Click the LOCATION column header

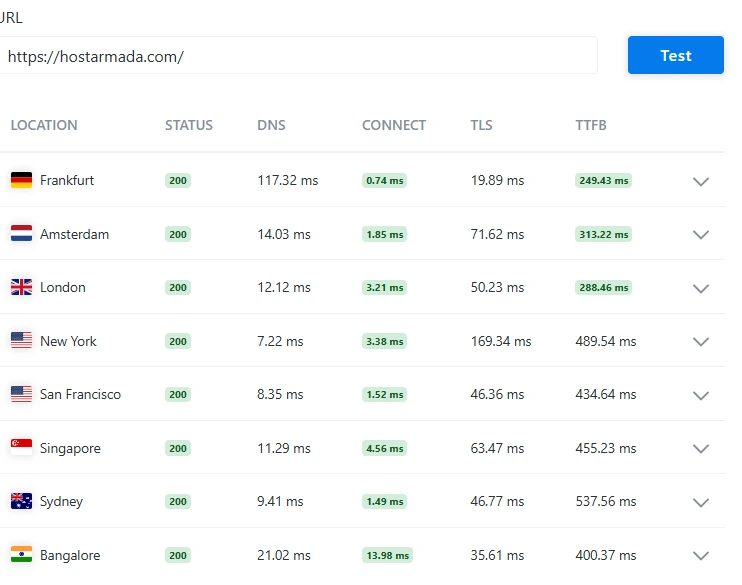[44, 125]
